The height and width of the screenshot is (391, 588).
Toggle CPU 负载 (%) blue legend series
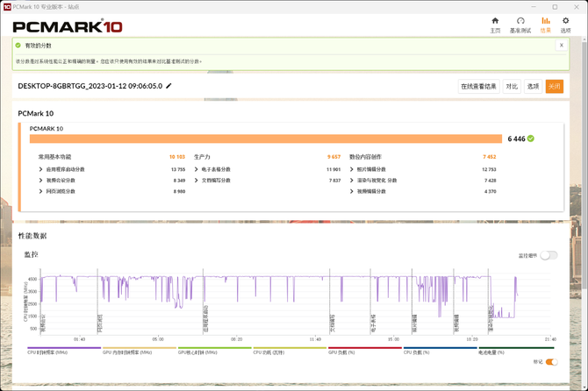click(x=441, y=351)
